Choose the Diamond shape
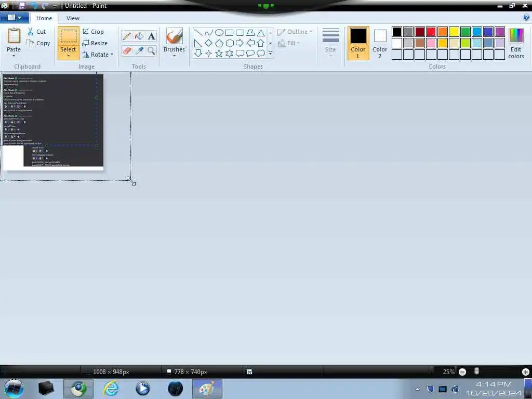The height and width of the screenshot is (399, 532). (209, 43)
